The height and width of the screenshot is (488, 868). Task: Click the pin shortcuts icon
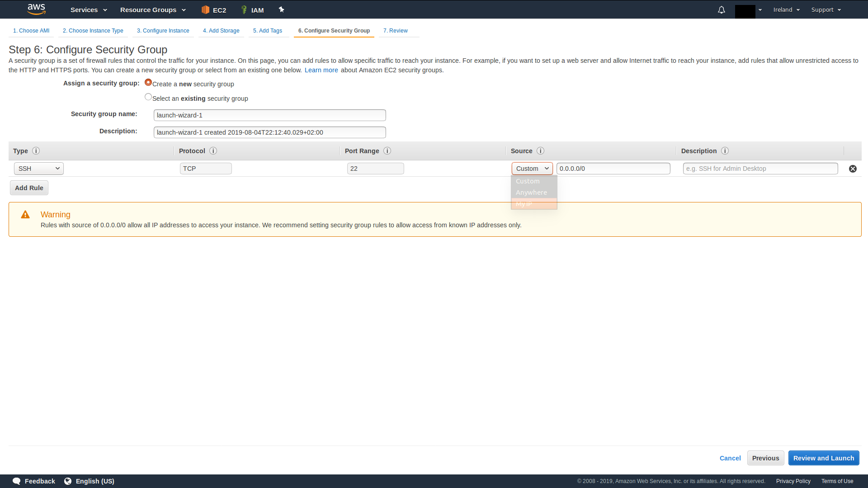pyautogui.click(x=281, y=9)
